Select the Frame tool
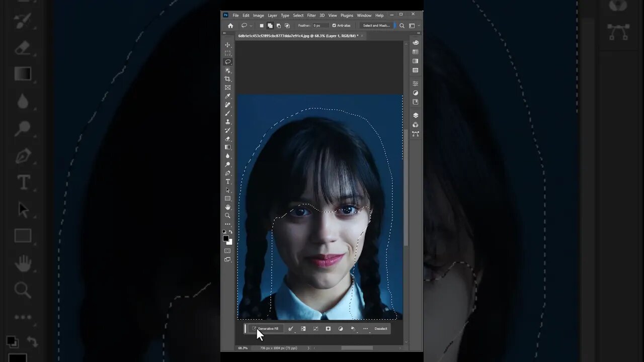This screenshot has width=644, height=362. (x=227, y=87)
